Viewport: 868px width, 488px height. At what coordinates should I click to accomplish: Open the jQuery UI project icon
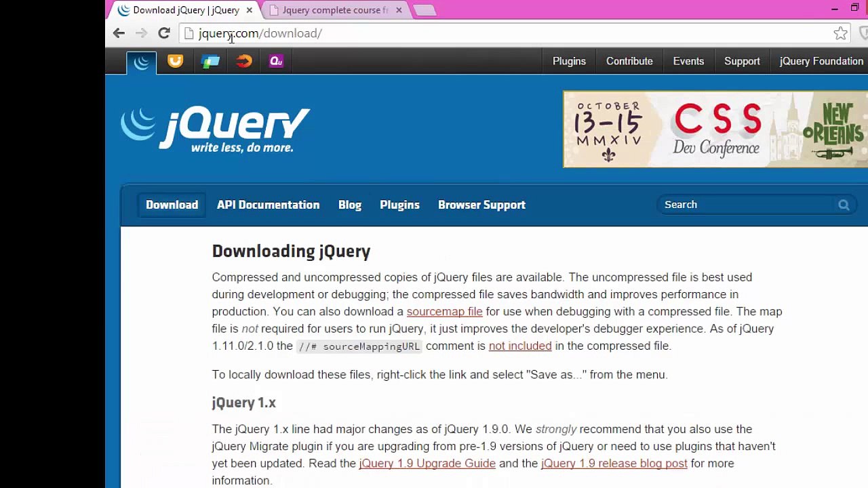point(175,61)
